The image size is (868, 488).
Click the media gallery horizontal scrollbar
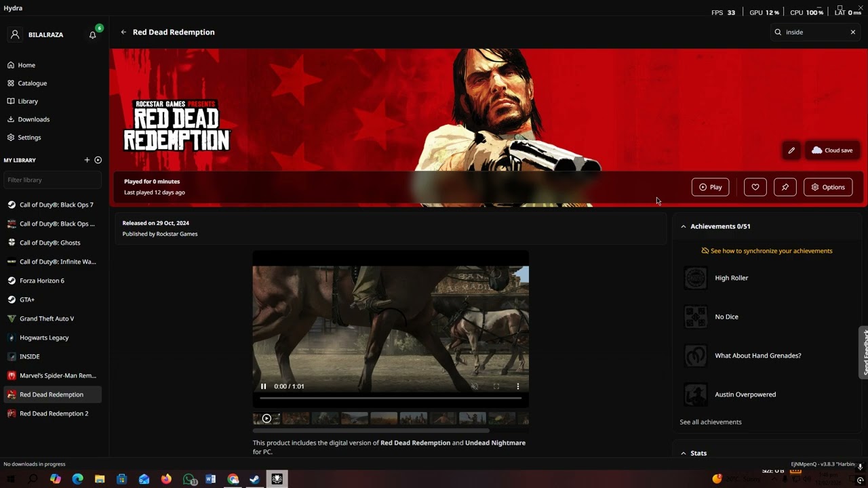tap(371, 430)
